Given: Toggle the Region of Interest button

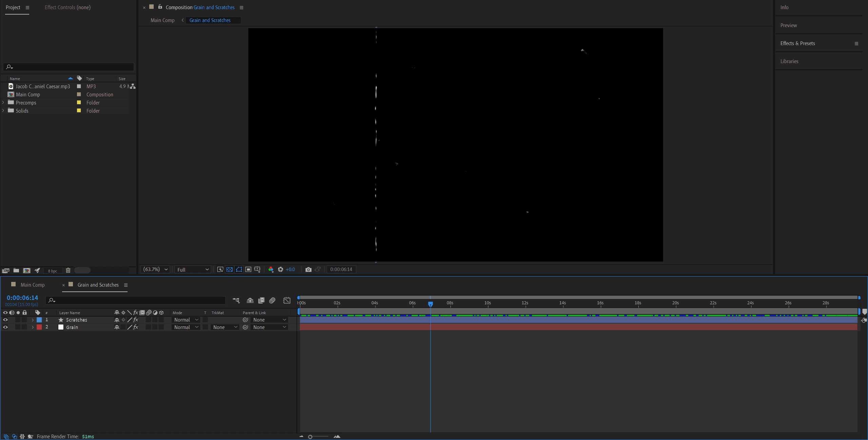Looking at the screenshot, I should click(x=248, y=269).
